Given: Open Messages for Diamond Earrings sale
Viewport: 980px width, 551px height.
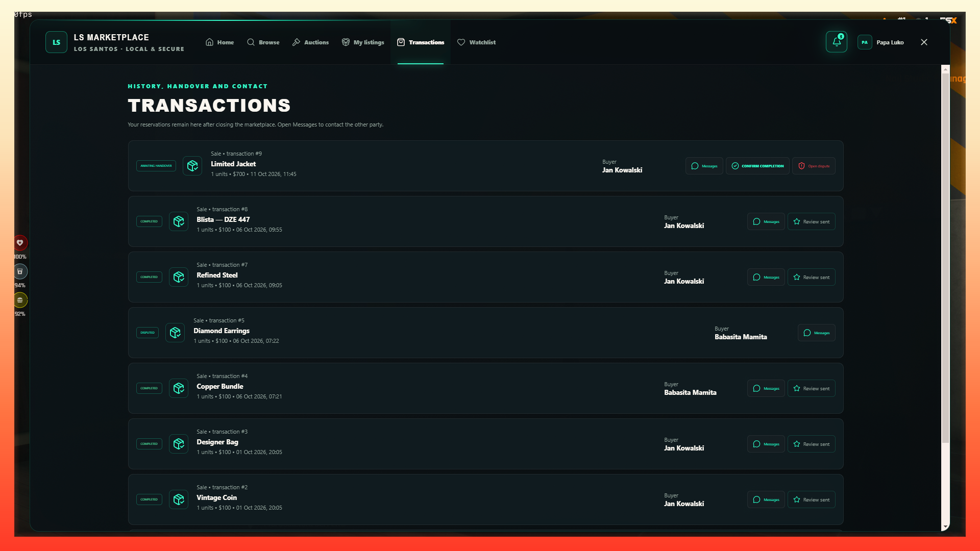Looking at the screenshot, I should [816, 333].
